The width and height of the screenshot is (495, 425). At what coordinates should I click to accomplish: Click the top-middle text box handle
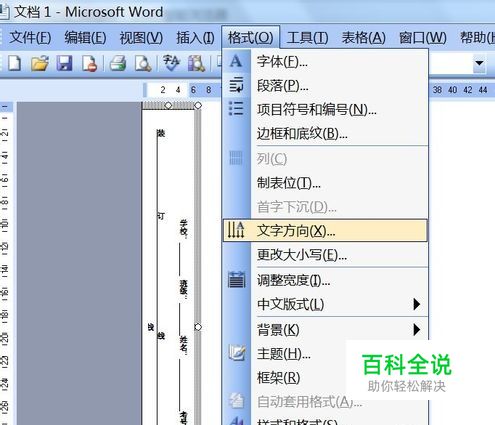168,105
